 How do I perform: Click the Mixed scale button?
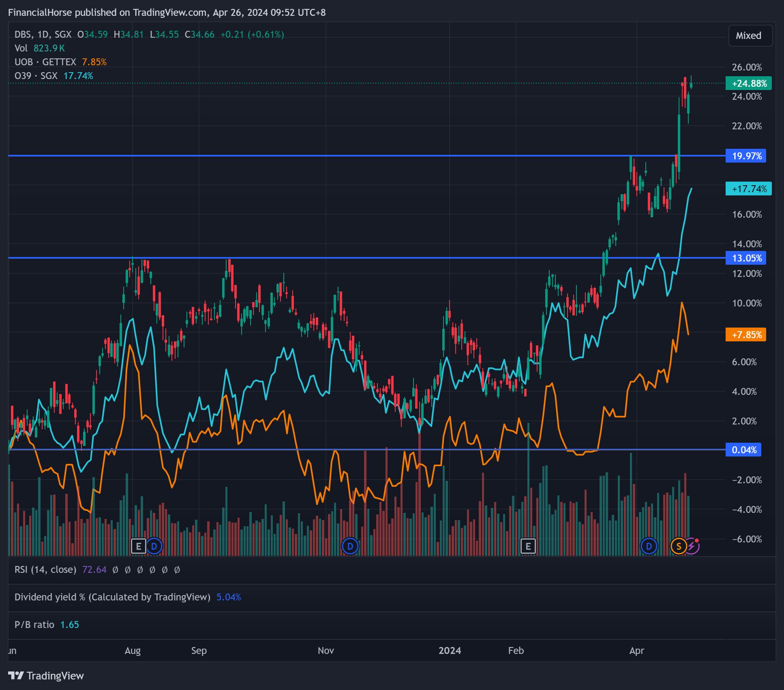point(750,36)
